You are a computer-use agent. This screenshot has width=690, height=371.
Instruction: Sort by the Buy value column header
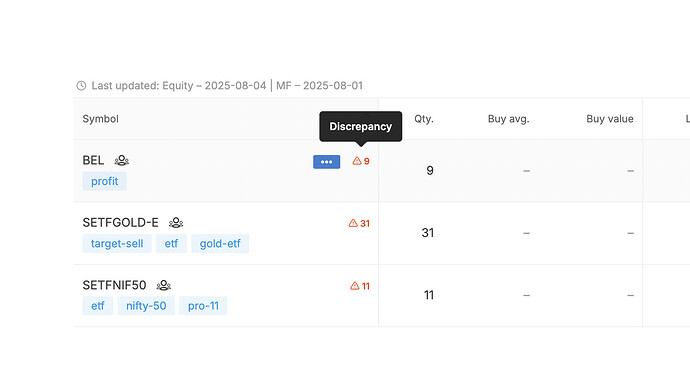point(609,119)
